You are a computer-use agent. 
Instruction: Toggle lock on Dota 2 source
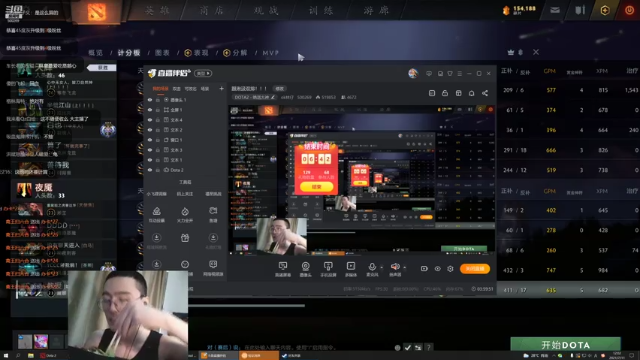[x=158, y=170]
